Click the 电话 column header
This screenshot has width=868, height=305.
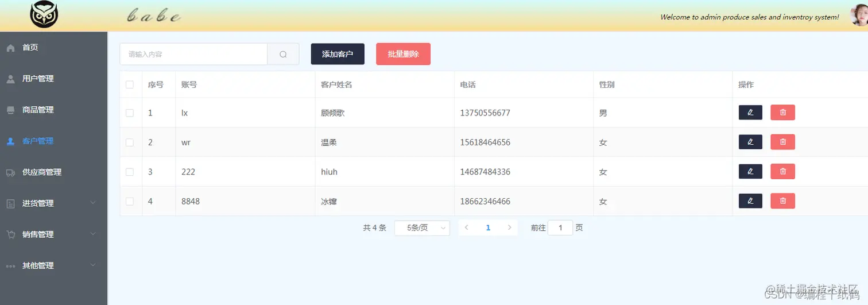coord(468,84)
